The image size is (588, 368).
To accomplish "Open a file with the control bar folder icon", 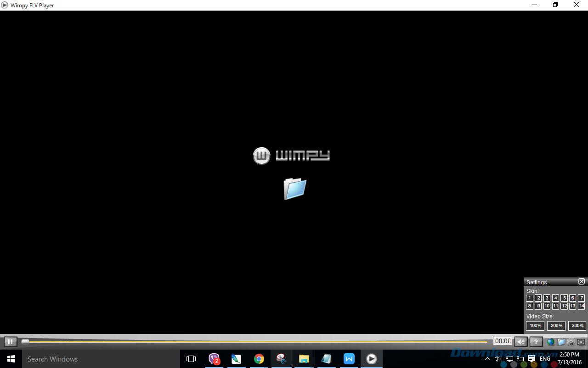I will (x=561, y=342).
